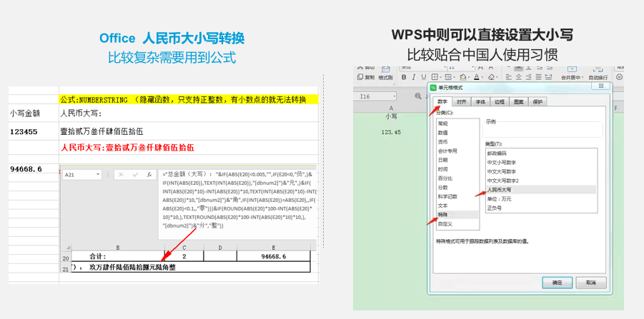Click the merge and center (合并居中) button
Viewport: 644px width, 319px height.
[x=571, y=73]
